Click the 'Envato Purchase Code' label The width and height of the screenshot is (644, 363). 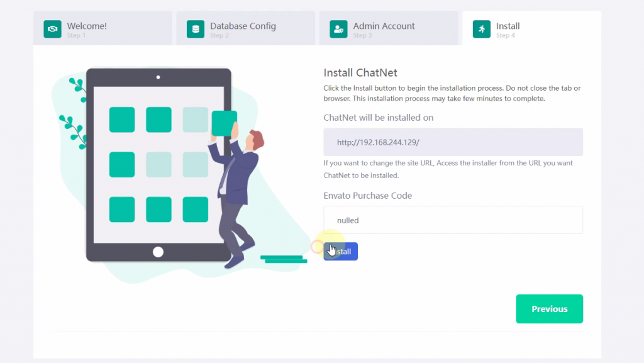367,196
